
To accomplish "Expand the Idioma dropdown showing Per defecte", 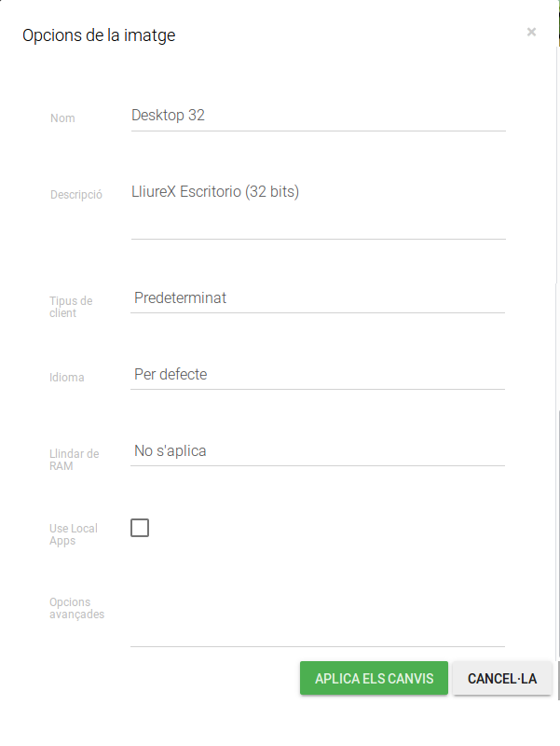I will (318, 375).
